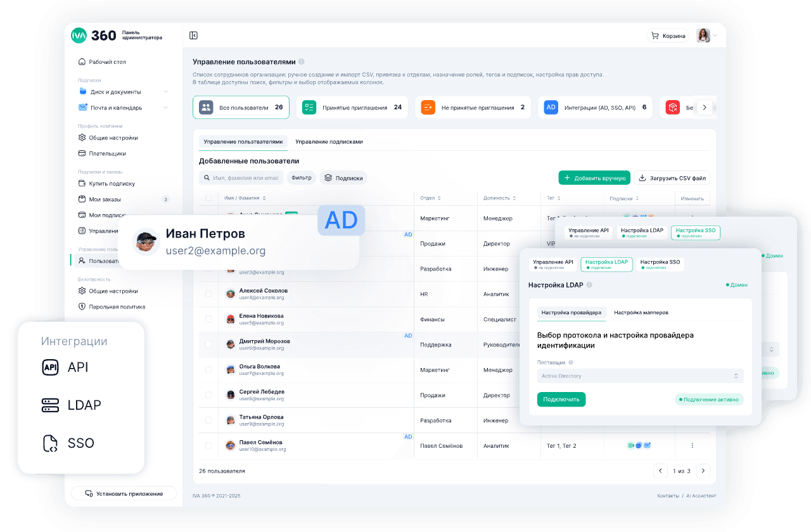Open the Поставщик Active Directory dropdown
This screenshot has width=811, height=532.
pyautogui.click(x=640, y=376)
